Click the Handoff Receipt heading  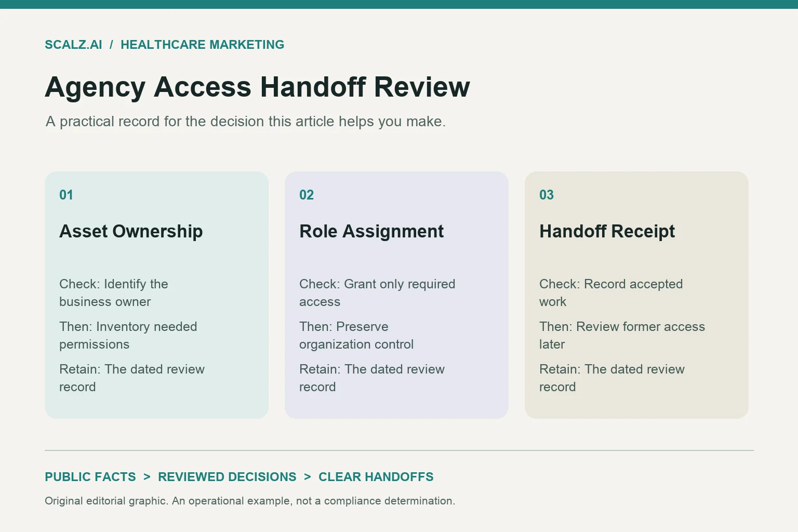[607, 231]
